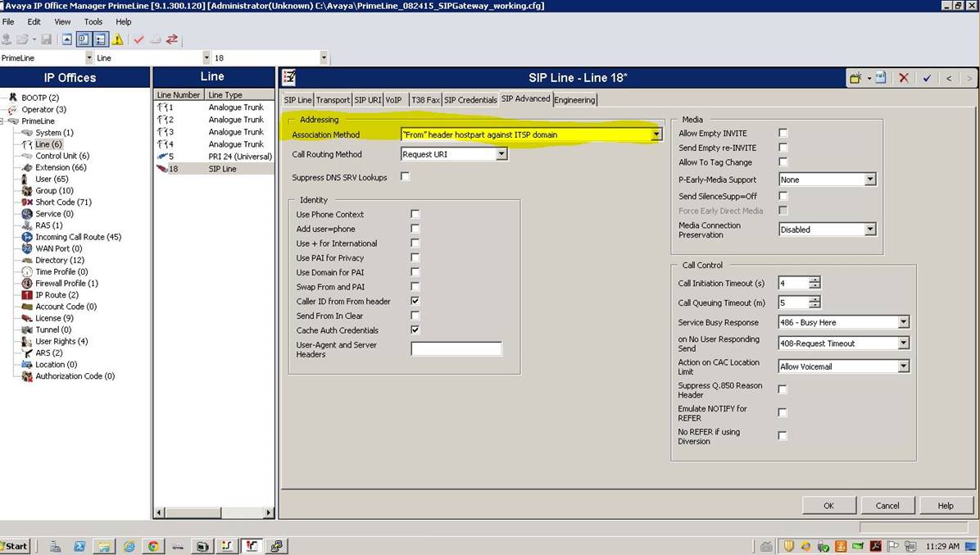Viewport: 980px width, 555px height.
Task: Go to previous record with left arrow
Action: [x=949, y=78]
